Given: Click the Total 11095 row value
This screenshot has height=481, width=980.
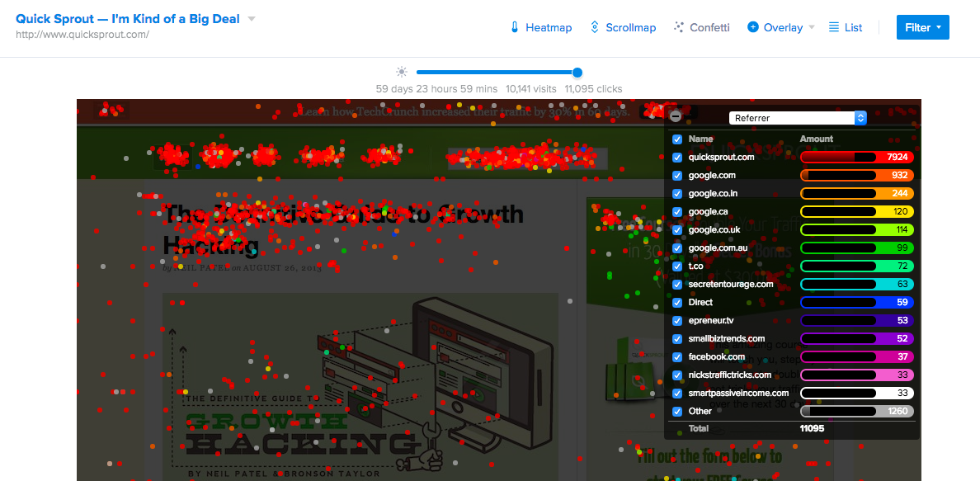Looking at the screenshot, I should [x=812, y=428].
